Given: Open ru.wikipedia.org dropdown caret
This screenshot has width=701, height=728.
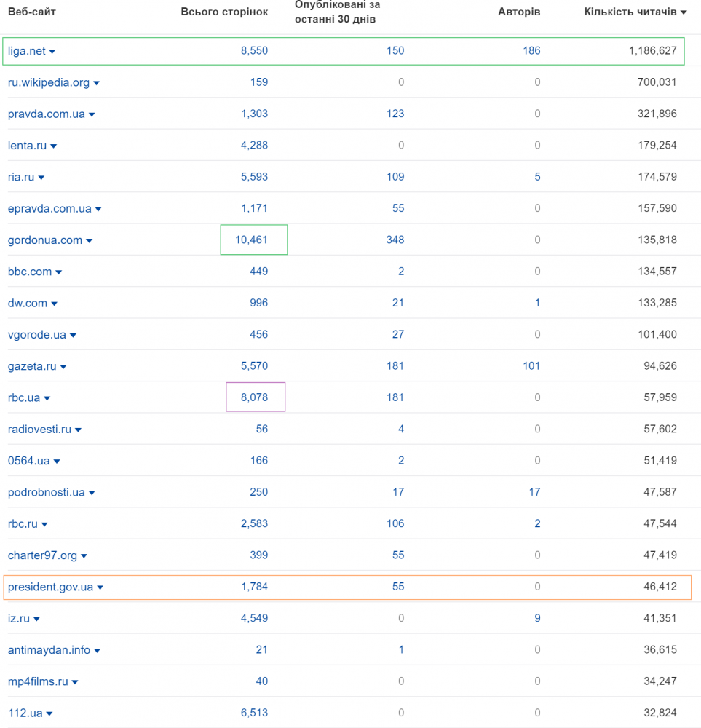Looking at the screenshot, I should point(97,83).
